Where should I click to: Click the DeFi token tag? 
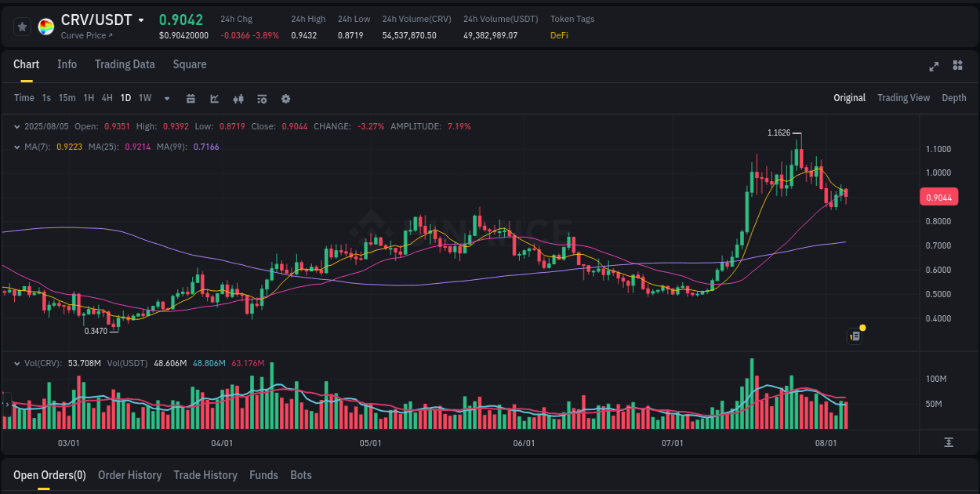click(559, 35)
